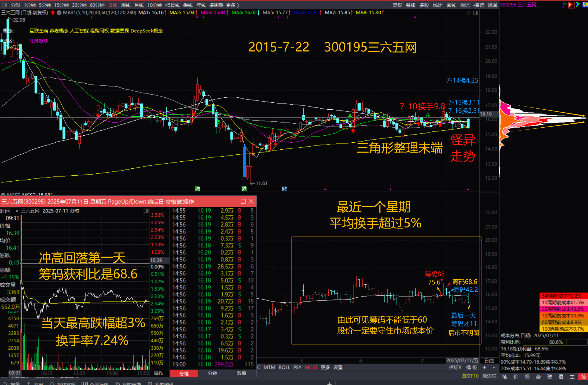
Task: Toggle the 侧边栏 sidebar
Action: coord(489,376)
